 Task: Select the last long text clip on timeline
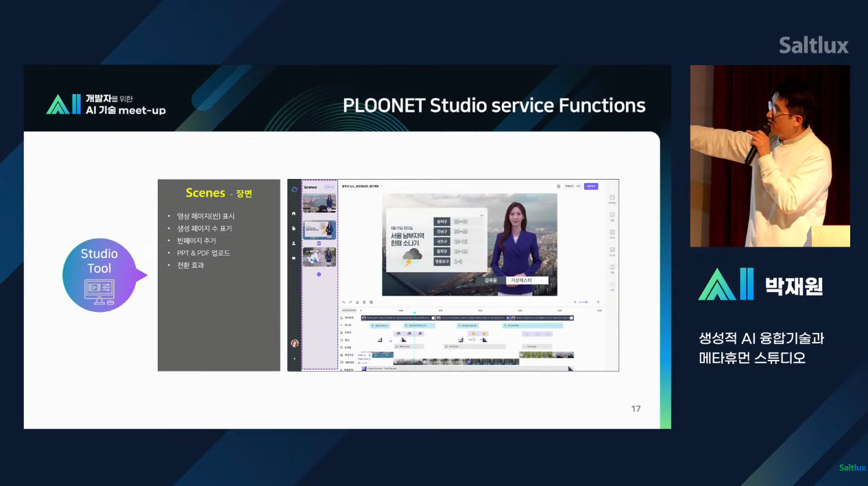[x=533, y=326]
